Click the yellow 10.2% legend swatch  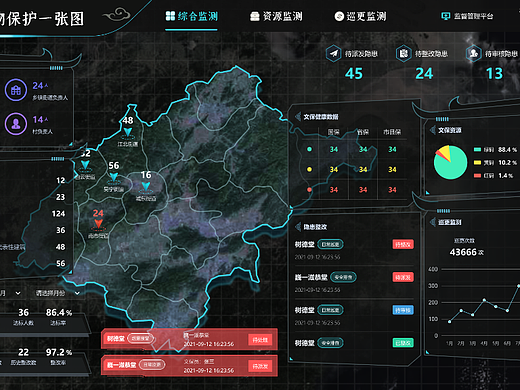click(x=477, y=163)
